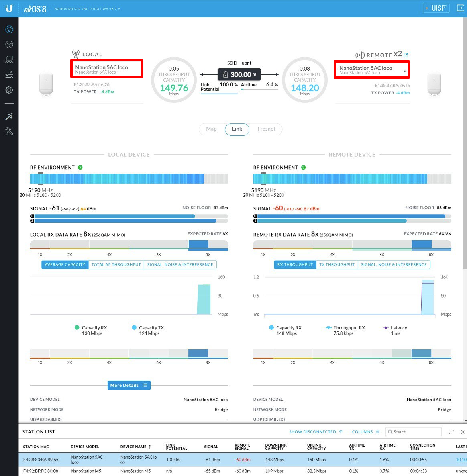The width and height of the screenshot is (467, 476).
Task: Click the station list Search field
Action: (x=413, y=432)
